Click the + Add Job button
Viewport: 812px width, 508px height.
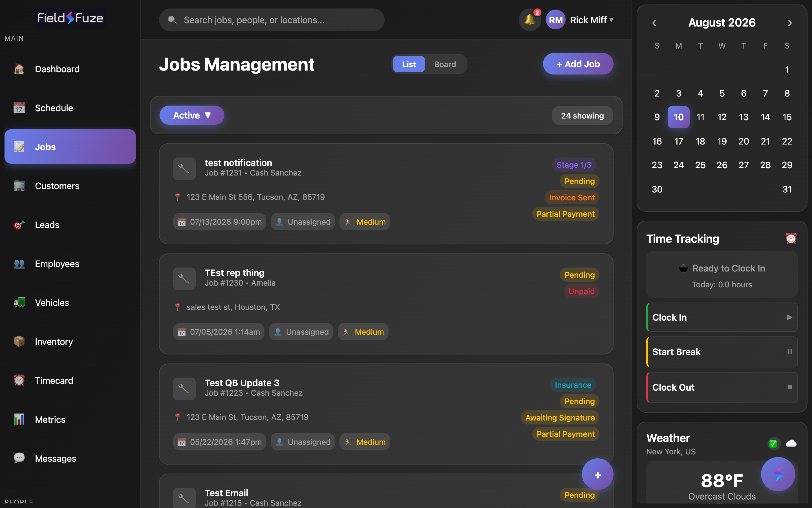pyautogui.click(x=578, y=64)
